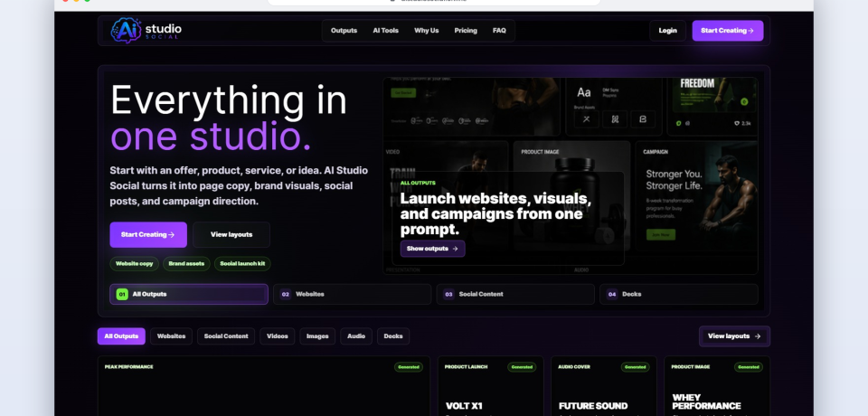The width and height of the screenshot is (868, 416).
Task: Click the Website copy tag
Action: 134,264
